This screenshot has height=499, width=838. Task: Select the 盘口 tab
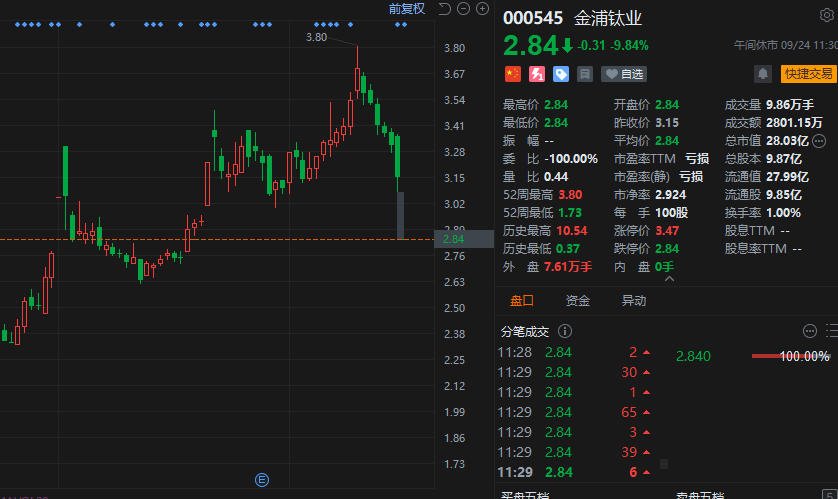[x=522, y=301]
